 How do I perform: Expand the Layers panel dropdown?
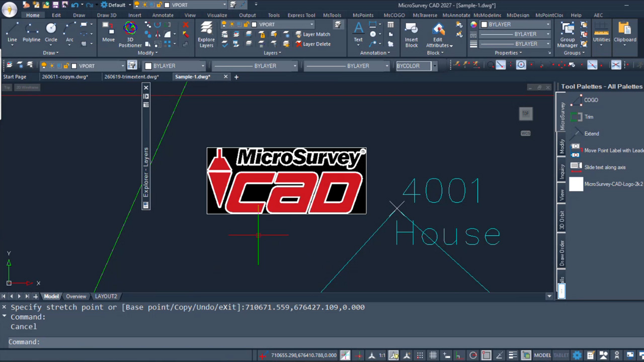(x=272, y=53)
